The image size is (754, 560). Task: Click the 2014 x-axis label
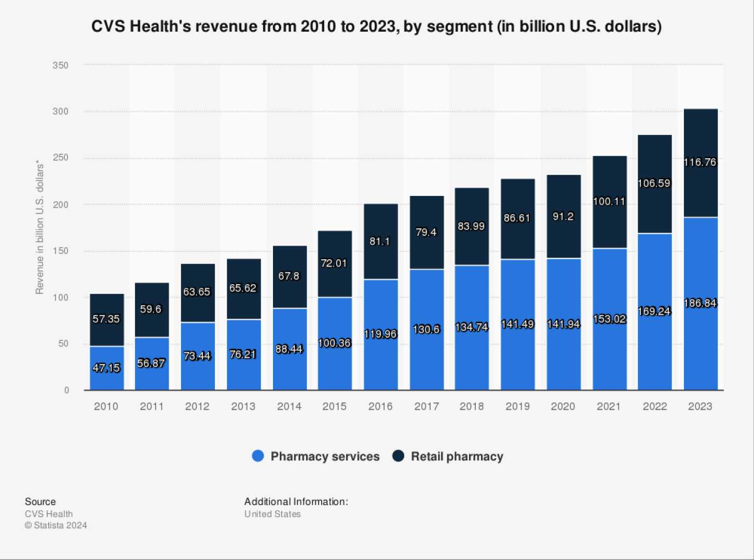[289, 407]
